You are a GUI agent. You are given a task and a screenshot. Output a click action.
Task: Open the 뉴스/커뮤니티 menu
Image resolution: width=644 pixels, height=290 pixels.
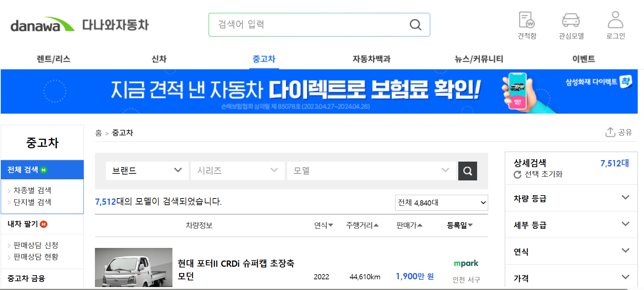[x=479, y=59]
